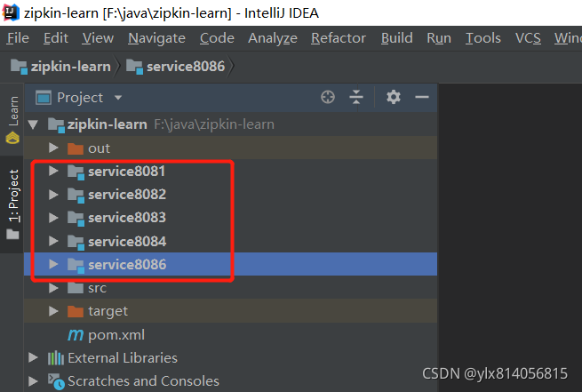Image resolution: width=582 pixels, height=392 pixels.
Task: Click the Collapse All icon
Action: (x=356, y=97)
